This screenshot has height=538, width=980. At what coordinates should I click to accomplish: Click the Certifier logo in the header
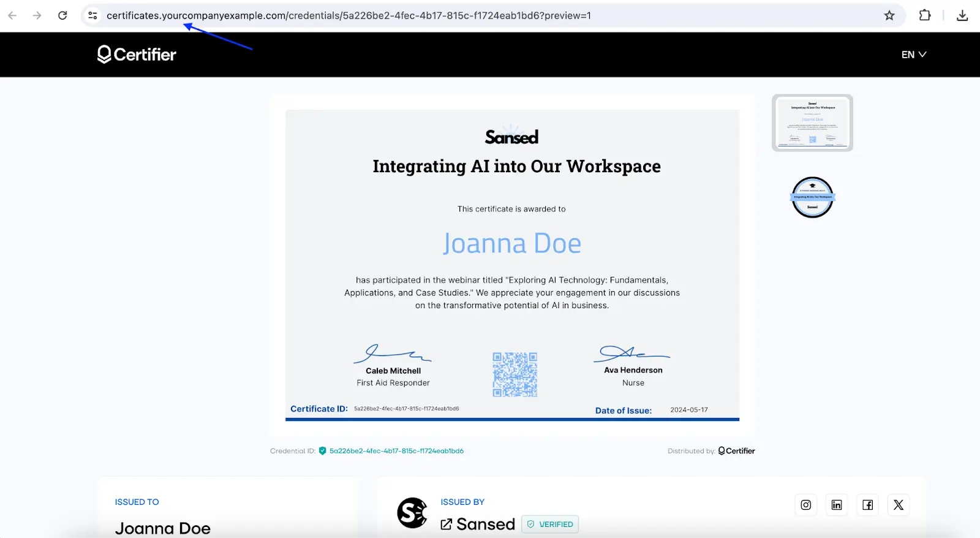137,55
